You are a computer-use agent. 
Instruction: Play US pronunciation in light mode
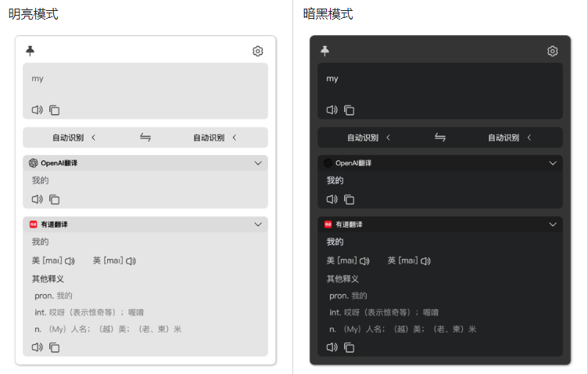(70, 261)
